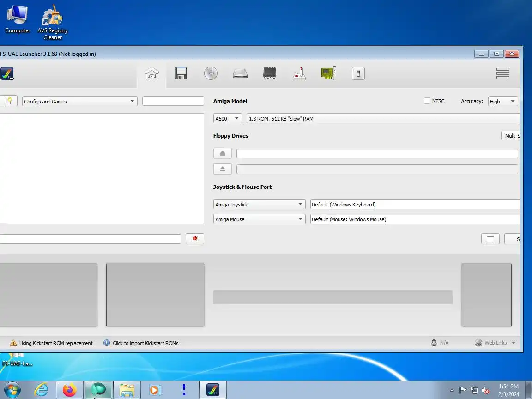Open the Additional Configuration tab icon
This screenshot has height=399, width=532.
tap(358, 73)
